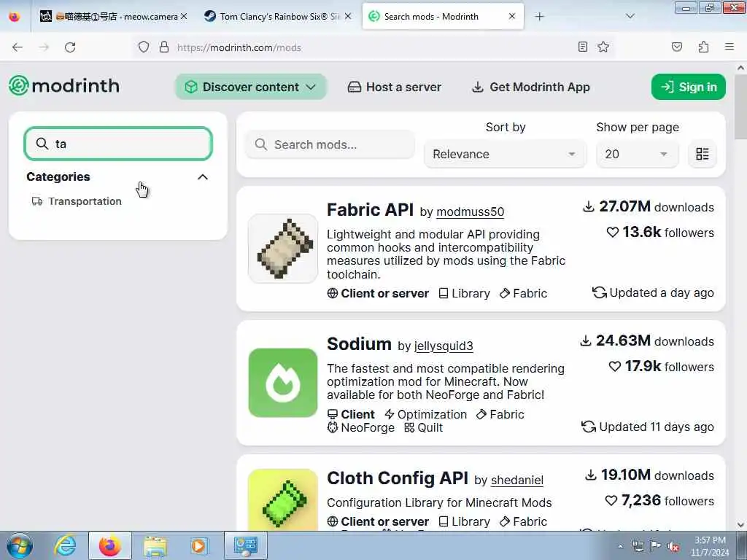Viewport: 747px width, 560px height.
Task: Click the tracking protection shield icon
Action: click(x=144, y=47)
